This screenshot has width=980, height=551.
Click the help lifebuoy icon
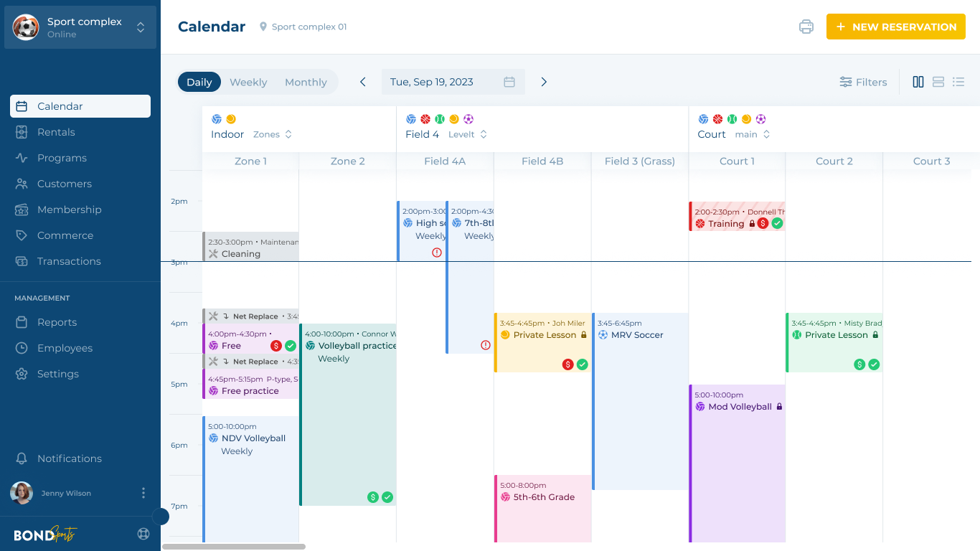(x=143, y=534)
